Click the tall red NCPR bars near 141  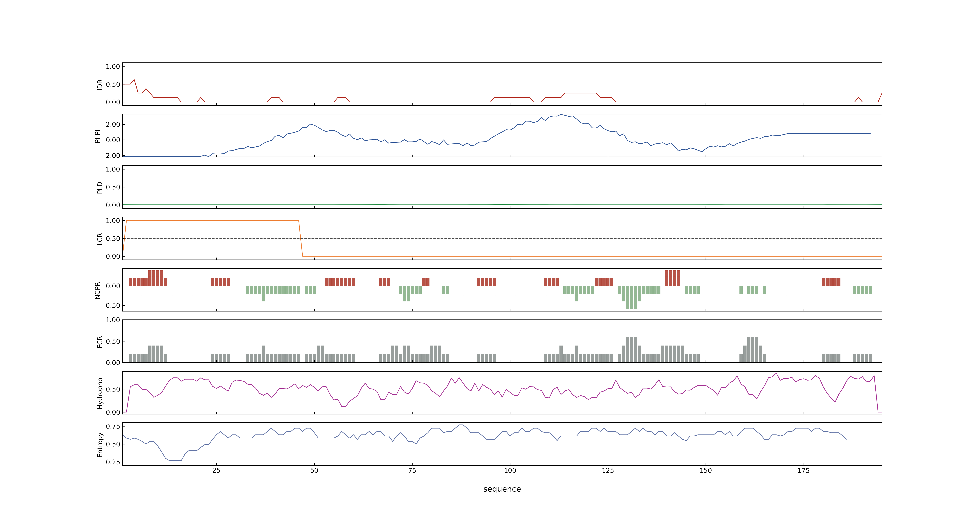point(673,278)
